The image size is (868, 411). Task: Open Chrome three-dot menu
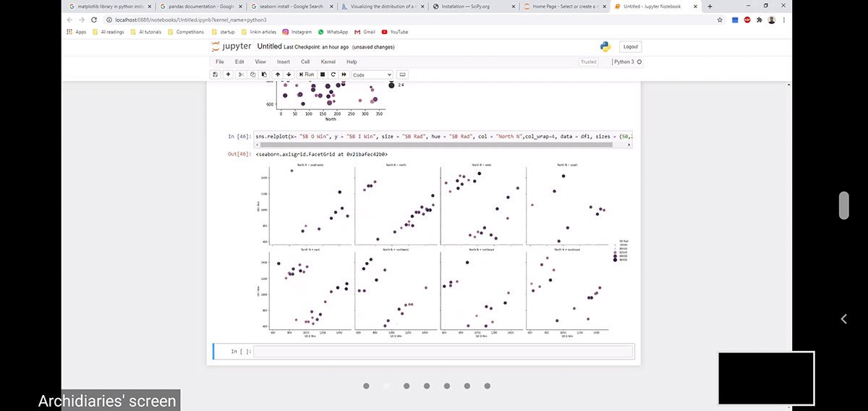(784, 20)
